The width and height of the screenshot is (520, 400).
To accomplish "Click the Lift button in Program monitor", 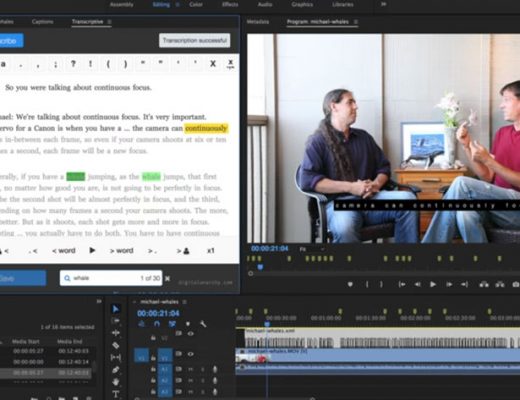I will point(484,284).
